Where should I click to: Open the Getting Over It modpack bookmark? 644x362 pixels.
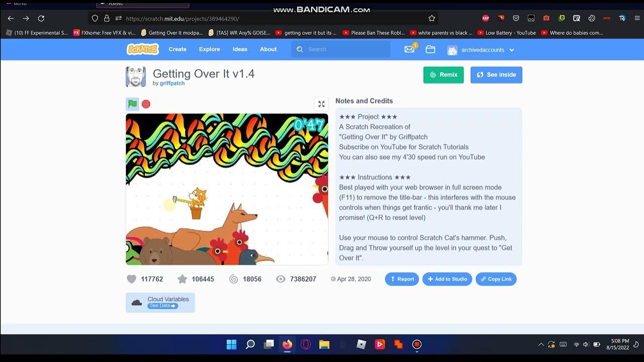coord(172,33)
